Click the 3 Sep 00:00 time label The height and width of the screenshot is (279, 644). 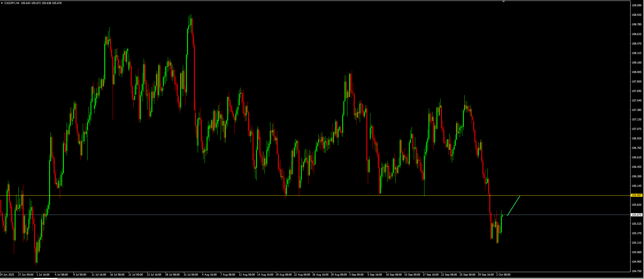[x=356, y=274]
